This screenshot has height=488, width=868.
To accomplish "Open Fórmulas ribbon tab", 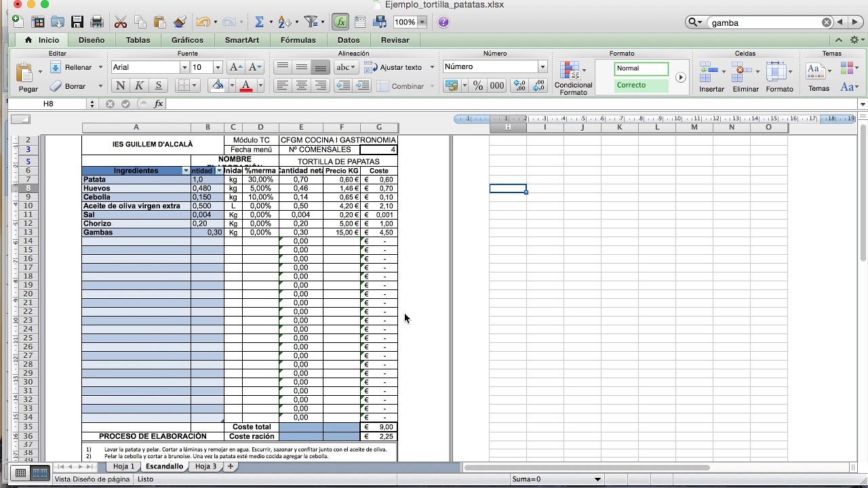I will 298,40.
